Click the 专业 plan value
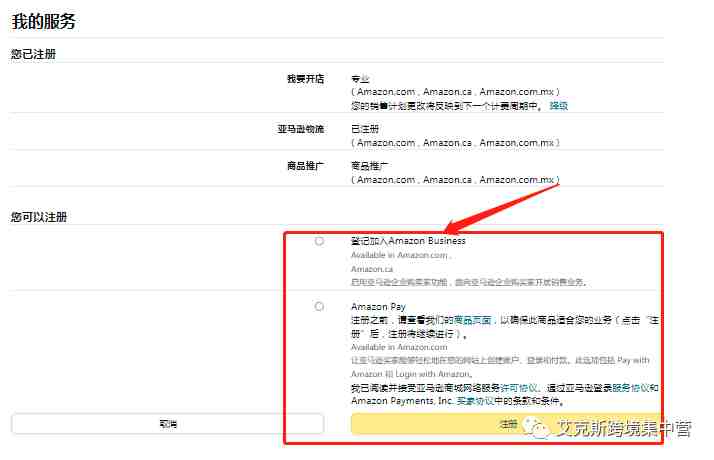 [x=360, y=79]
